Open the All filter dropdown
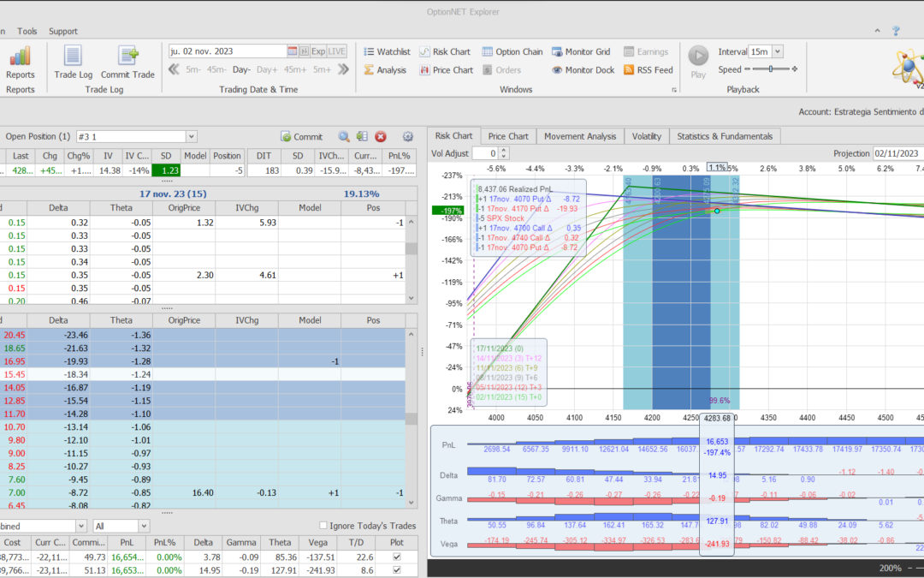Screen dimensions: 924x578 click(x=143, y=526)
